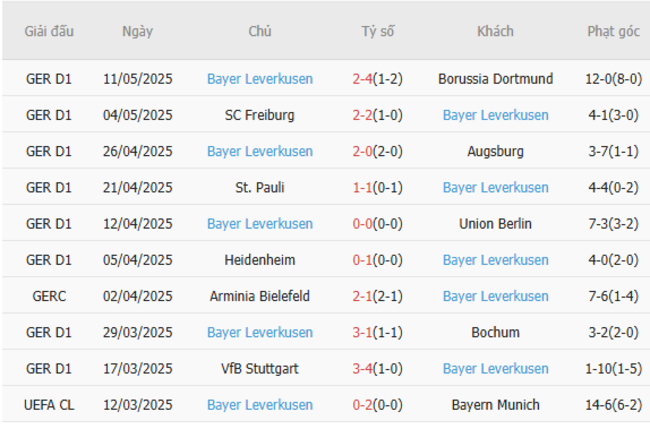Select the 2-0 score against Augsburg
The width and height of the screenshot is (650, 429).
tap(362, 151)
